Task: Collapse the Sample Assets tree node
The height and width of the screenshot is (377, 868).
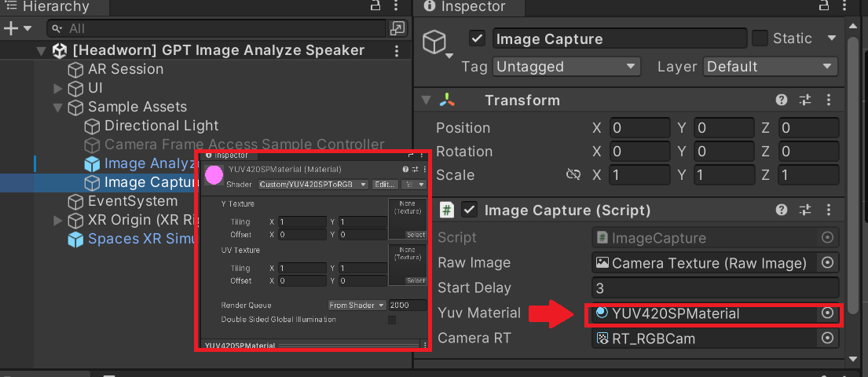Action: tap(58, 107)
